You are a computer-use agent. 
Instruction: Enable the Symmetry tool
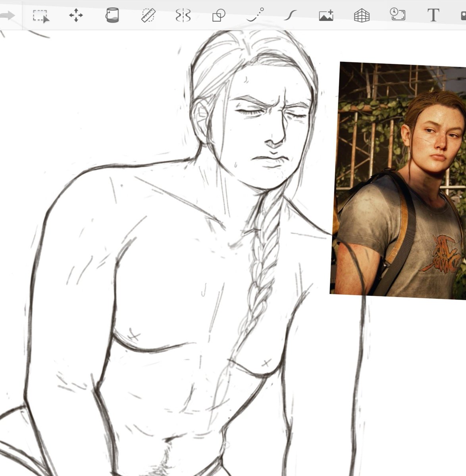pos(183,15)
